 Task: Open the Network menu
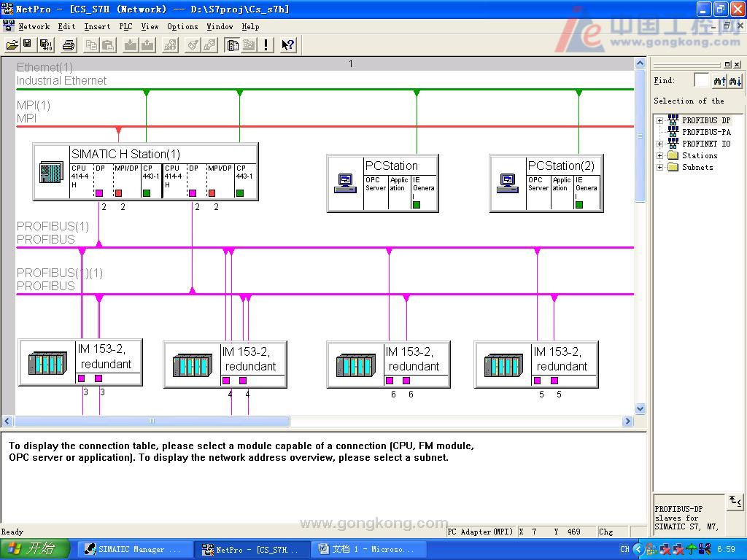34,27
